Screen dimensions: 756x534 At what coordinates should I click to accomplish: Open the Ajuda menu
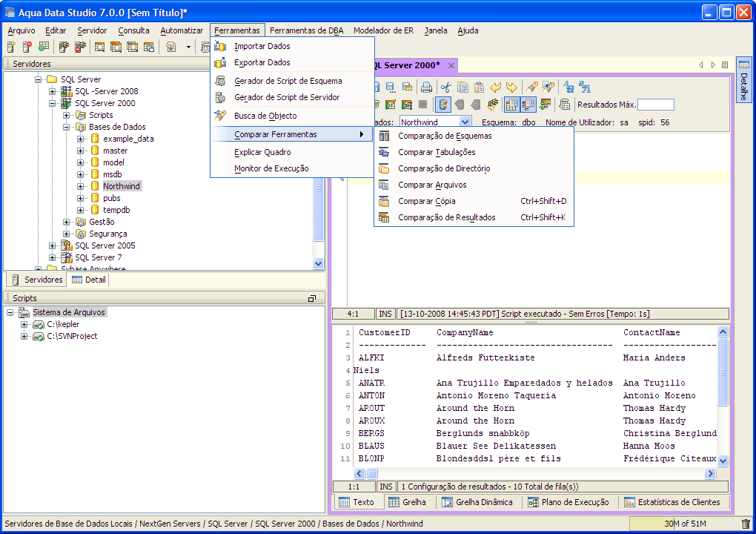pos(468,30)
